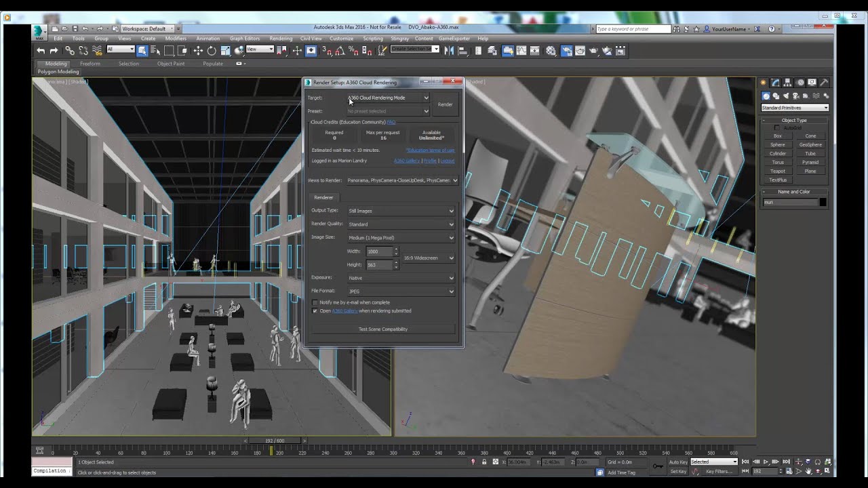Open the Modify panel tab icon
The width and height of the screenshot is (868, 488).
[775, 83]
